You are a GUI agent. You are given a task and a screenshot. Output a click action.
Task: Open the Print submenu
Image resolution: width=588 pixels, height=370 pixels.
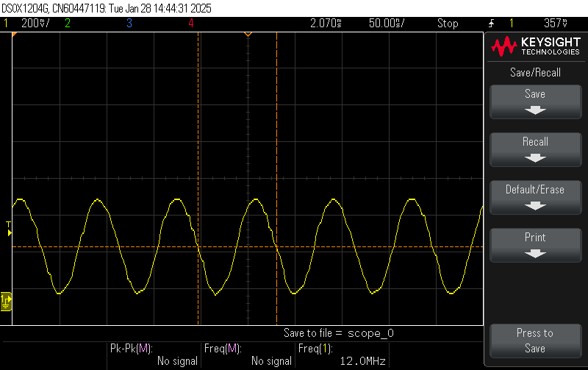(x=535, y=245)
